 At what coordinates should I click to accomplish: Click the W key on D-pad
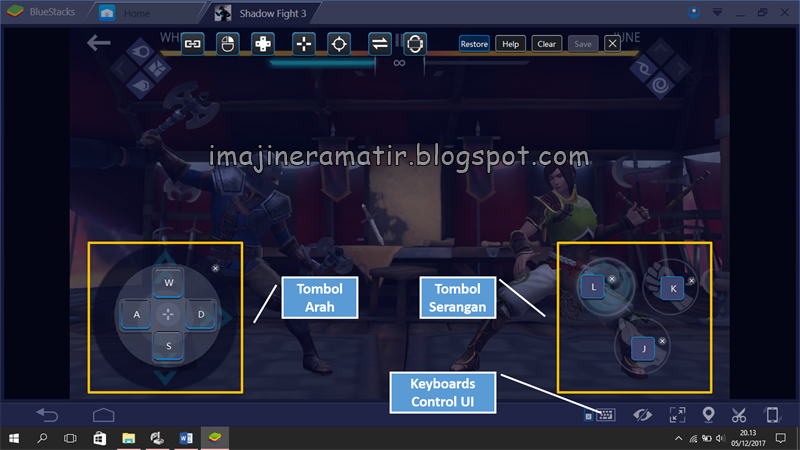click(168, 282)
